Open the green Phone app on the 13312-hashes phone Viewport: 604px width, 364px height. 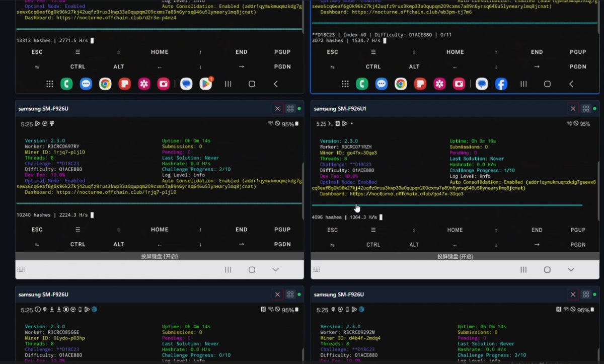coord(66,84)
